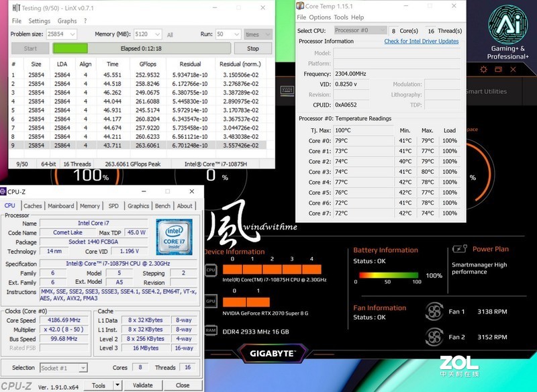Open the Socket #1 Selection dropdown in CPU-Z

pyautogui.click(x=65, y=367)
